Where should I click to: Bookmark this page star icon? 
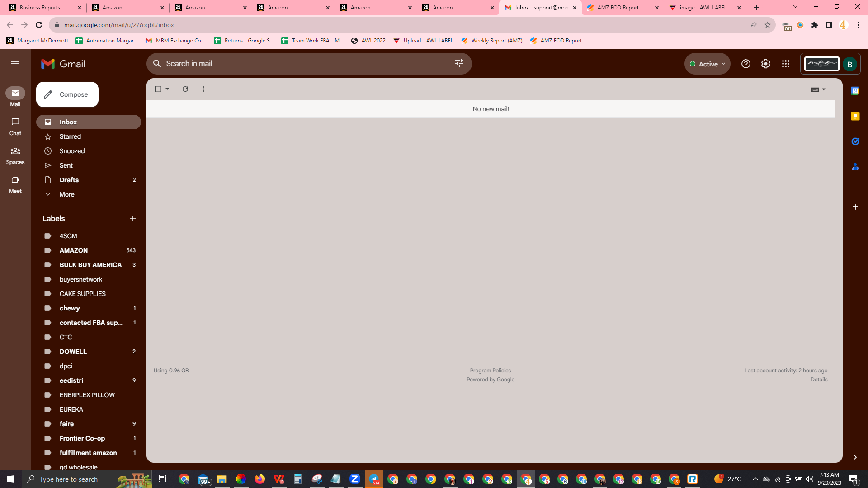pos(768,25)
